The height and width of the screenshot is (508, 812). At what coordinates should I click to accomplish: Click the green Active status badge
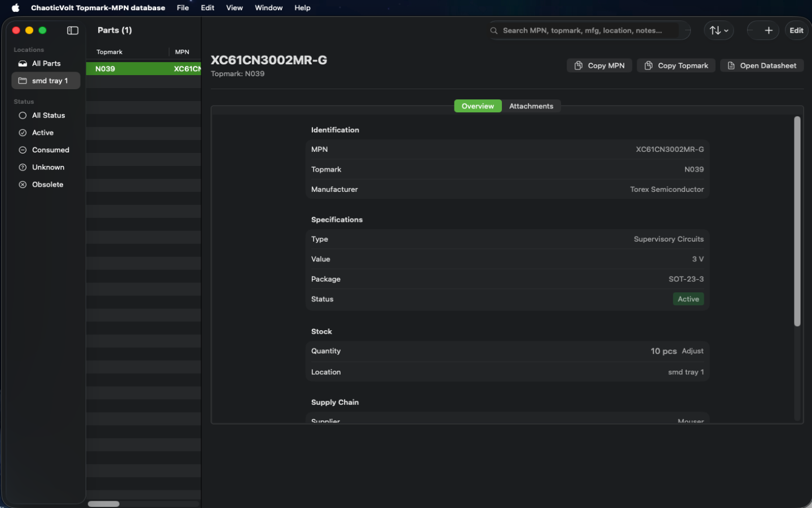[688, 299]
